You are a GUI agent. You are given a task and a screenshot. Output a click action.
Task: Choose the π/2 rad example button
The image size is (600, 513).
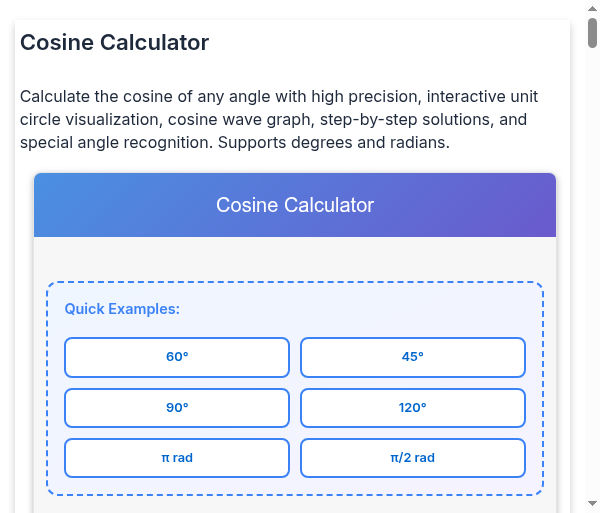tap(412, 458)
